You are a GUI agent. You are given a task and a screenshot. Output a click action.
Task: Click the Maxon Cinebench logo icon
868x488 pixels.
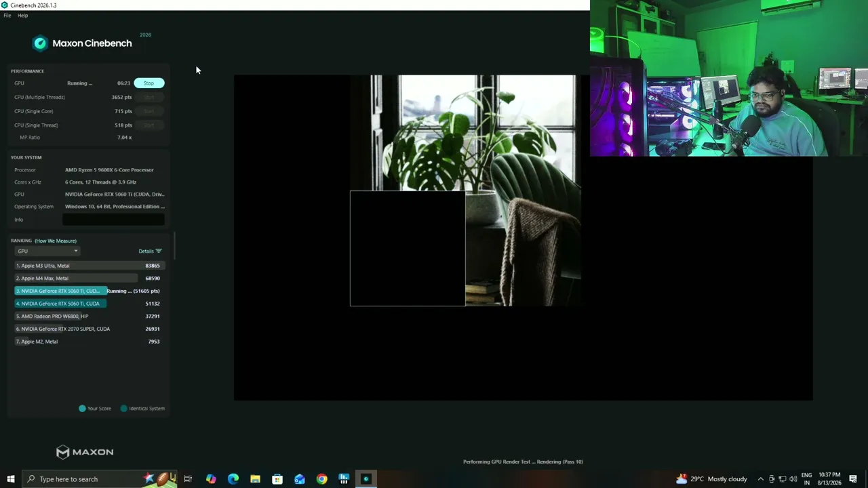pos(40,43)
